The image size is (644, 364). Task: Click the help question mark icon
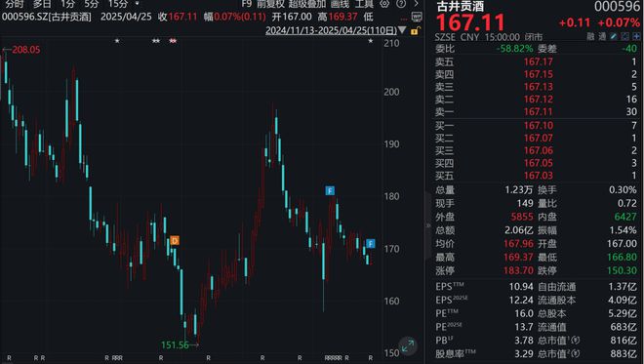point(401,4)
